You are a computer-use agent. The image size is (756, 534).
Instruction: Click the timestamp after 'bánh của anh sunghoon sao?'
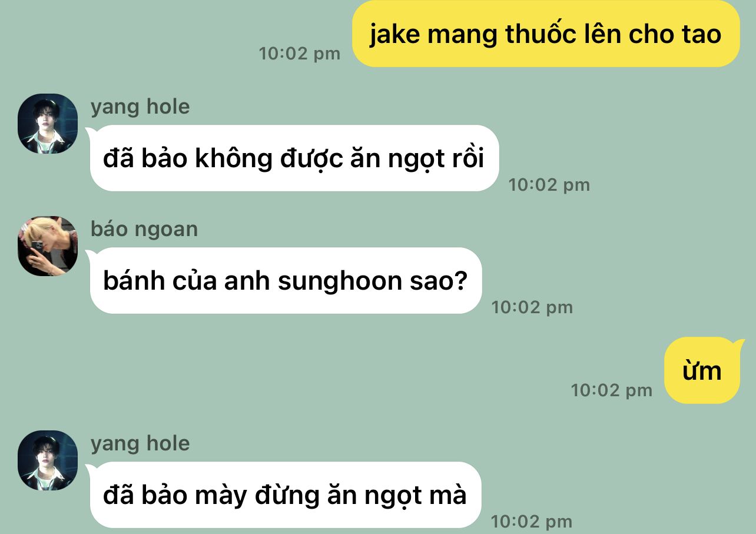pos(532,307)
